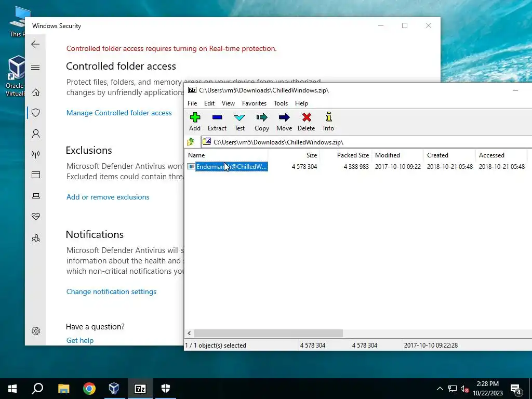The image size is (532, 399).
Task: Open App & browser control sidebar icon
Action: (36, 175)
